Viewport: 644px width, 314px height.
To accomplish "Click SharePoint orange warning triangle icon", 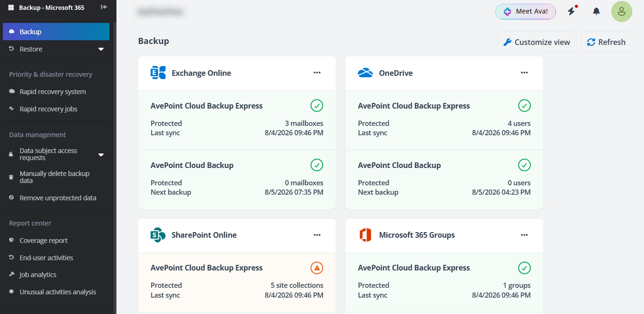I will coord(317,268).
